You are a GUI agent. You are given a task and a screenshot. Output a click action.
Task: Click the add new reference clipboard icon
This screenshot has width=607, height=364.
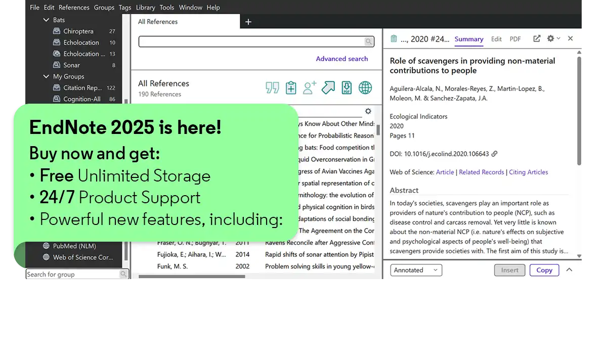coord(291,88)
